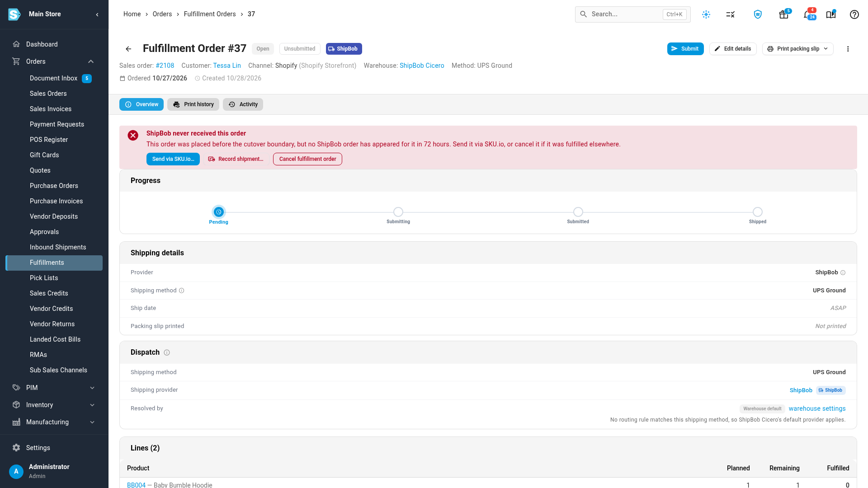Click Record shipment button

coord(236,159)
